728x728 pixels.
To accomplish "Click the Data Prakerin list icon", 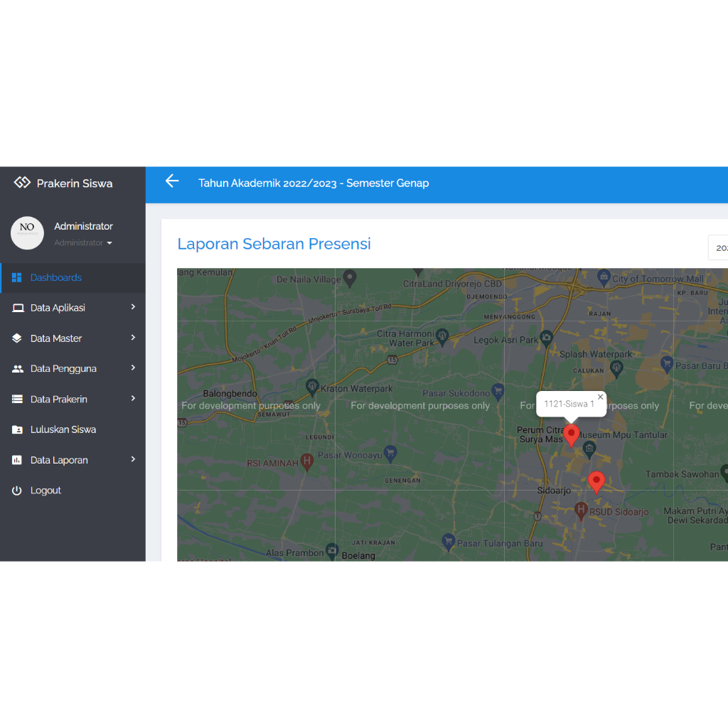I will (17, 399).
